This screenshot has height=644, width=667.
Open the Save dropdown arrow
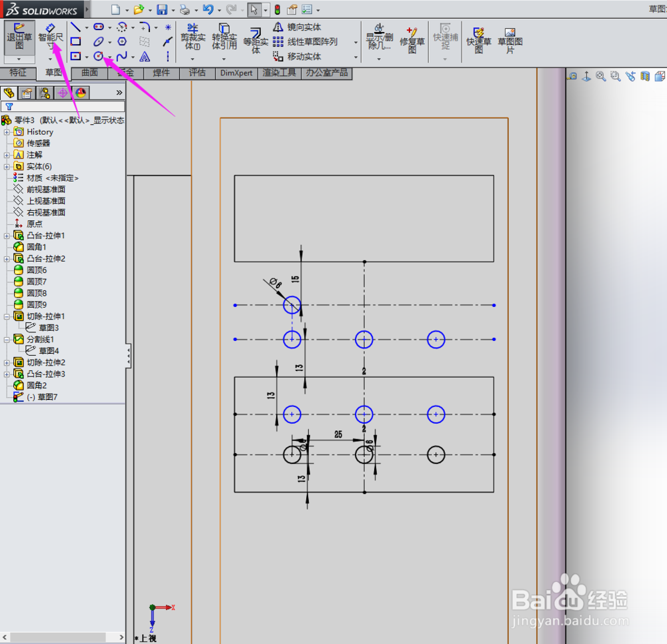point(173,10)
